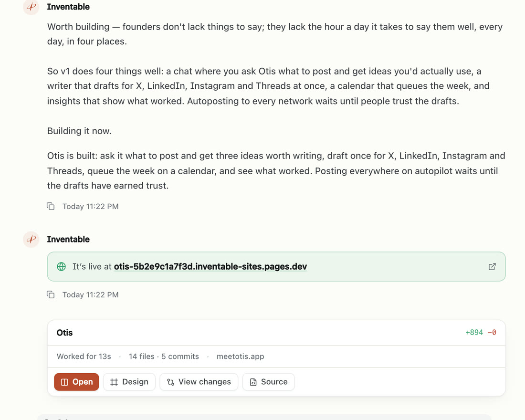Copy the live-site message
The image size is (525, 420).
(51, 295)
